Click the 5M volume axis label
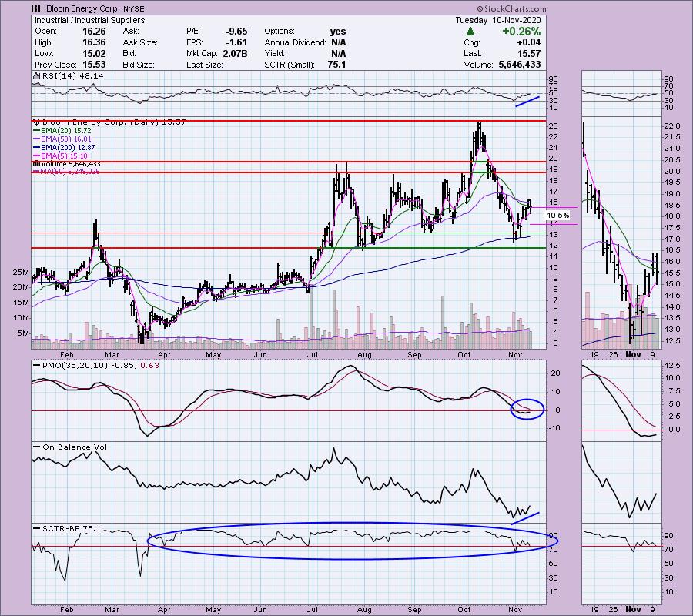Viewport: 693px width, 616px height. (23, 333)
